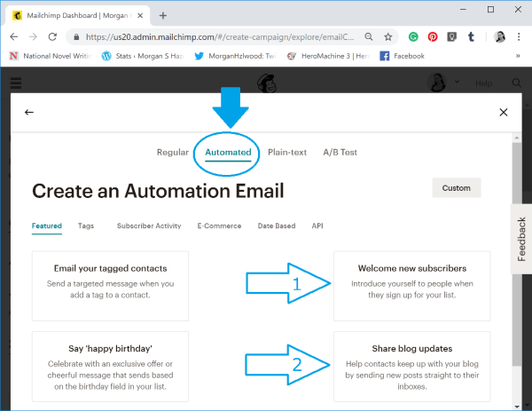
Task: Select the E-Commerce category tab
Action: [219, 225]
